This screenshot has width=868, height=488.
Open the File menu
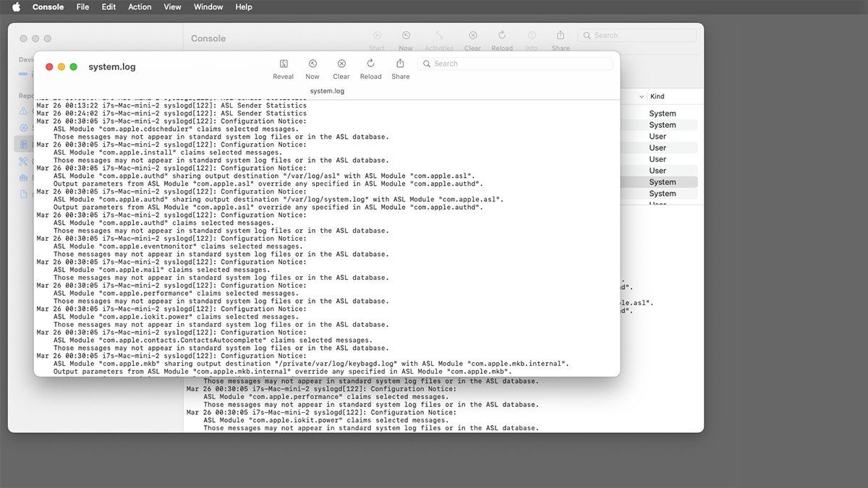point(82,7)
